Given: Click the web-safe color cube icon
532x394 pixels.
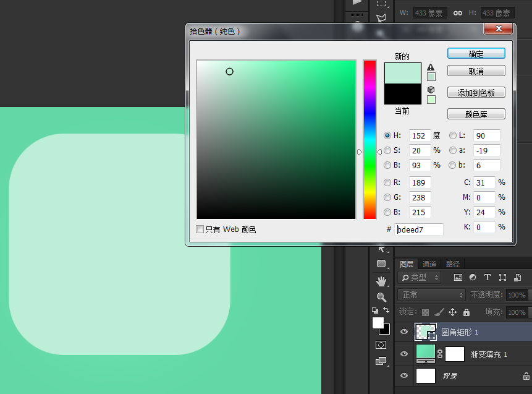Looking at the screenshot, I should pos(431,90).
